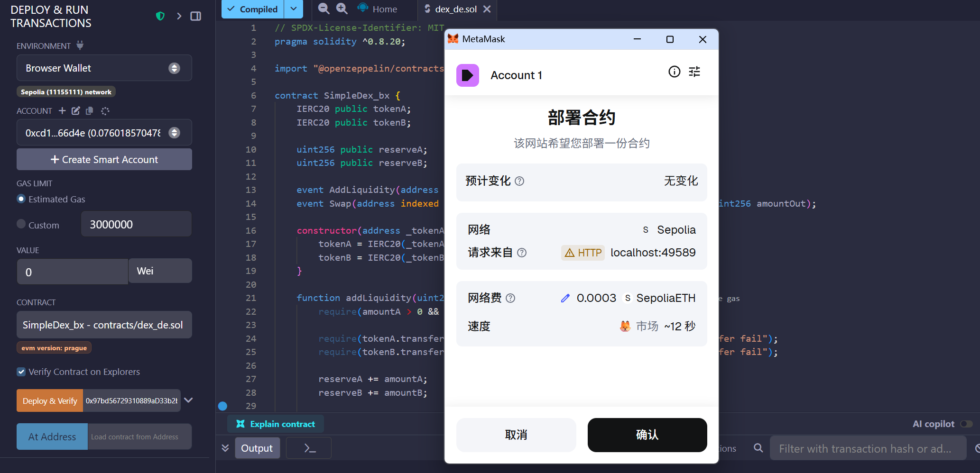Expand the Compiled button dropdown arrow
This screenshot has width=980, height=473.
[x=294, y=9]
